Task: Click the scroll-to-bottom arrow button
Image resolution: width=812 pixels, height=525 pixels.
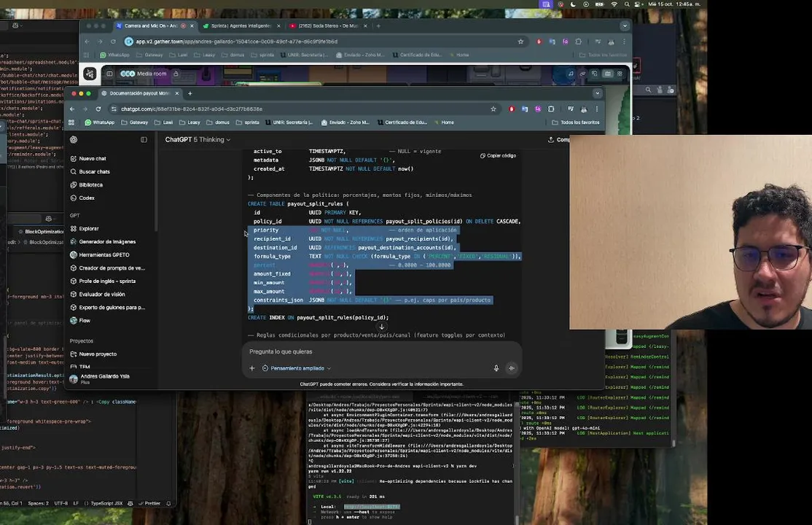Action: click(x=382, y=327)
